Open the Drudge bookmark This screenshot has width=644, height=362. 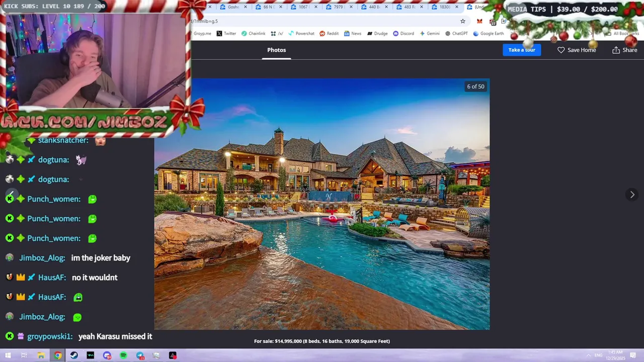pos(377,34)
